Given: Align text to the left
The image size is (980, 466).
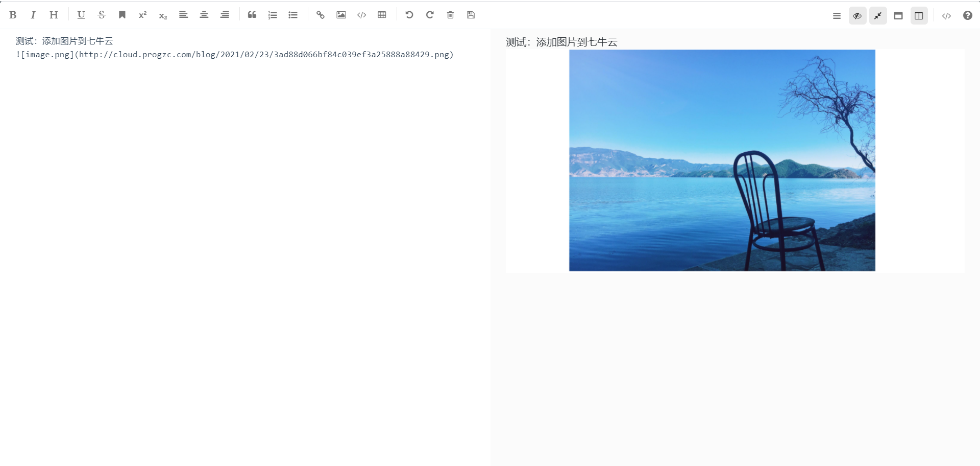Looking at the screenshot, I should (183, 15).
